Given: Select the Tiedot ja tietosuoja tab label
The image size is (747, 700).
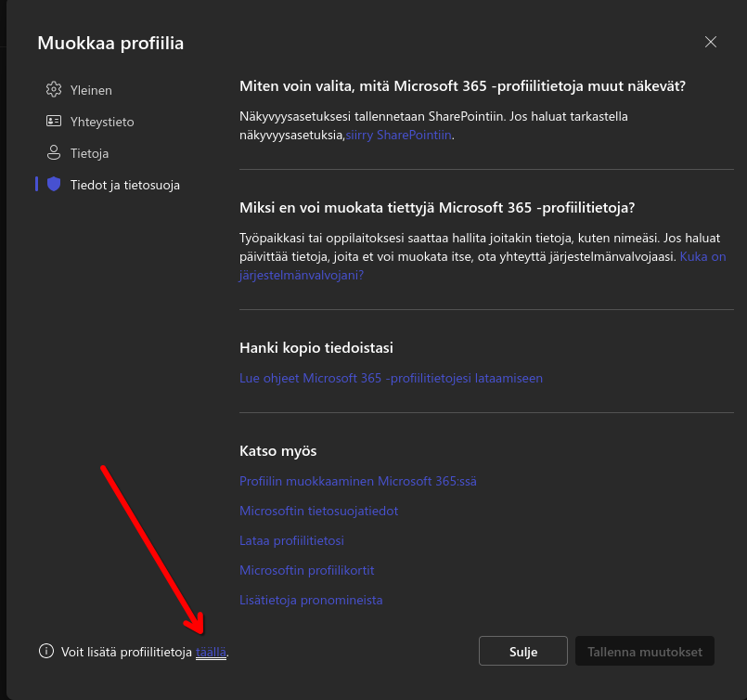Looking at the screenshot, I should click(125, 185).
